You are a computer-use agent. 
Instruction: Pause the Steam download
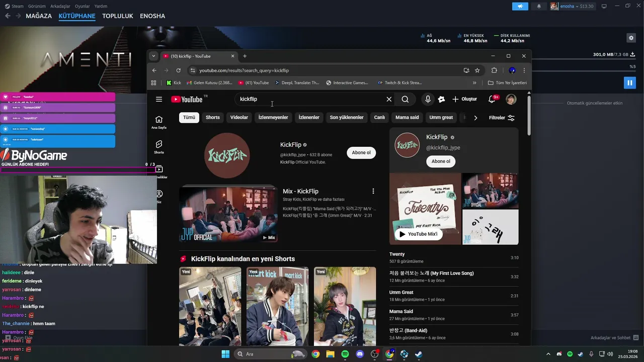629,82
